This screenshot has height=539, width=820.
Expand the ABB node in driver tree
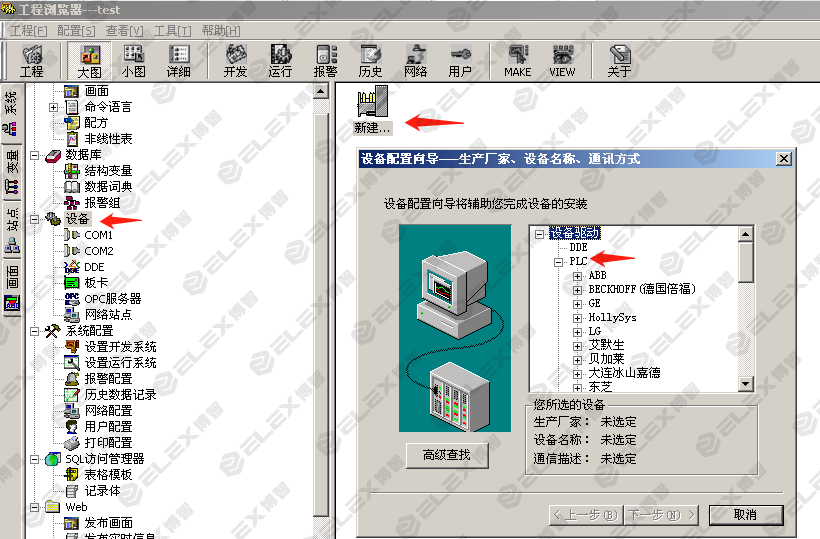(578, 275)
